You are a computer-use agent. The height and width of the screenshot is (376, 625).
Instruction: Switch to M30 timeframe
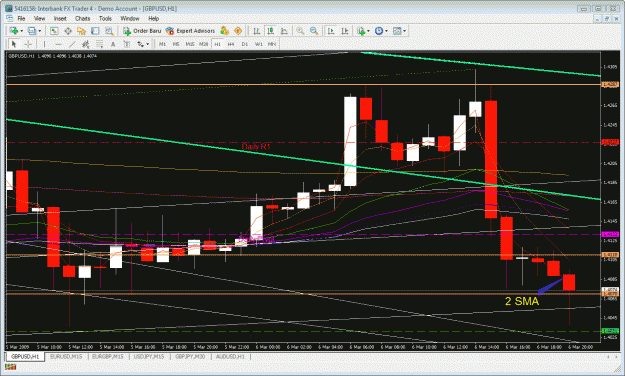pyautogui.click(x=203, y=44)
